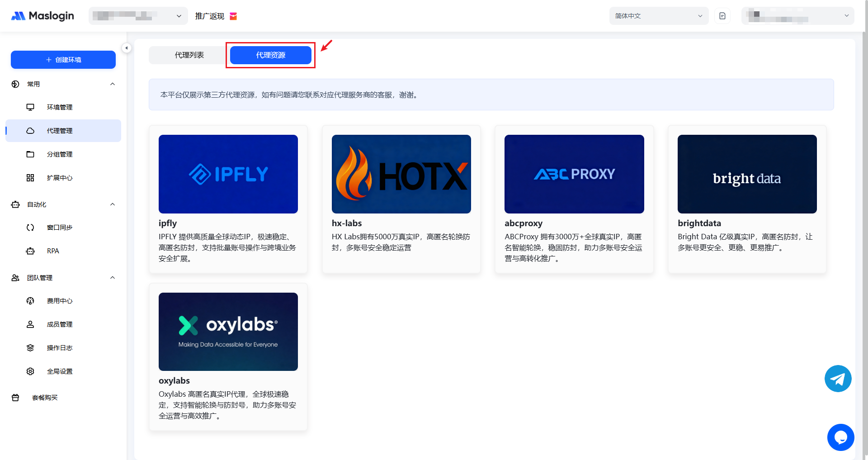Click the Telegram support icon
Image resolution: width=868 pixels, height=460 pixels.
point(838,379)
